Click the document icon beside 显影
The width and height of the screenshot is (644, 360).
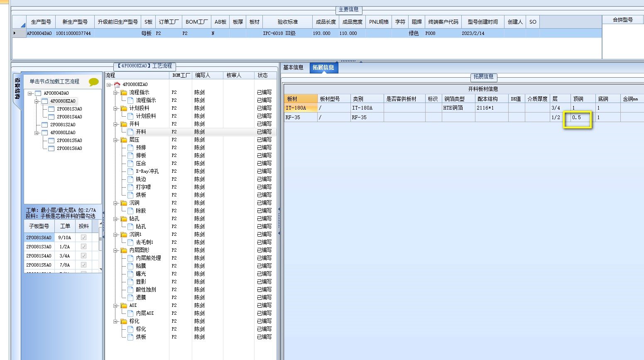130,282
